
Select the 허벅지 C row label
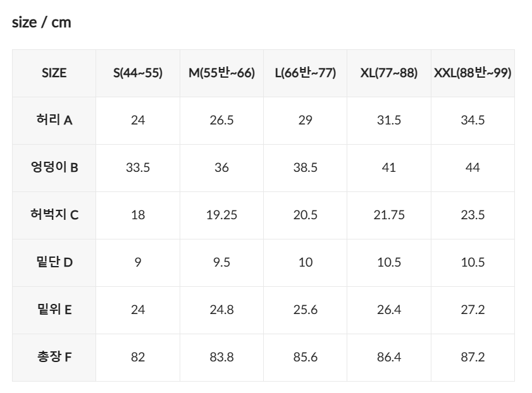click(x=54, y=215)
